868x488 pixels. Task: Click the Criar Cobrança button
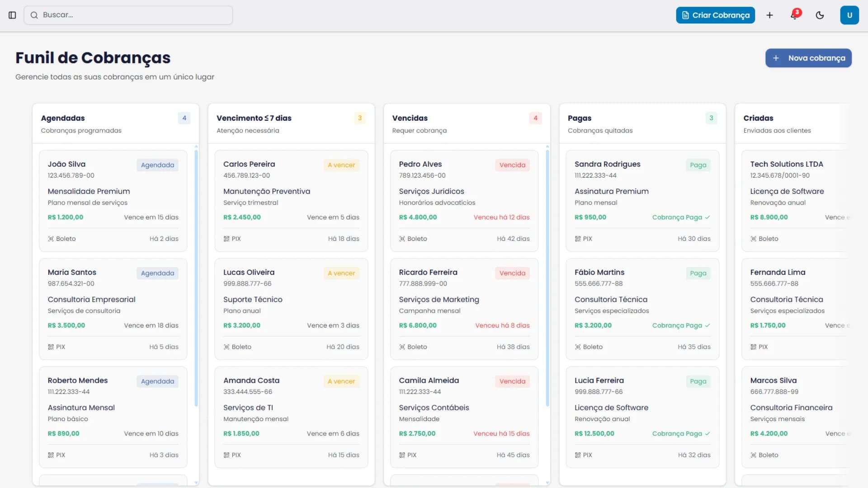tap(715, 15)
